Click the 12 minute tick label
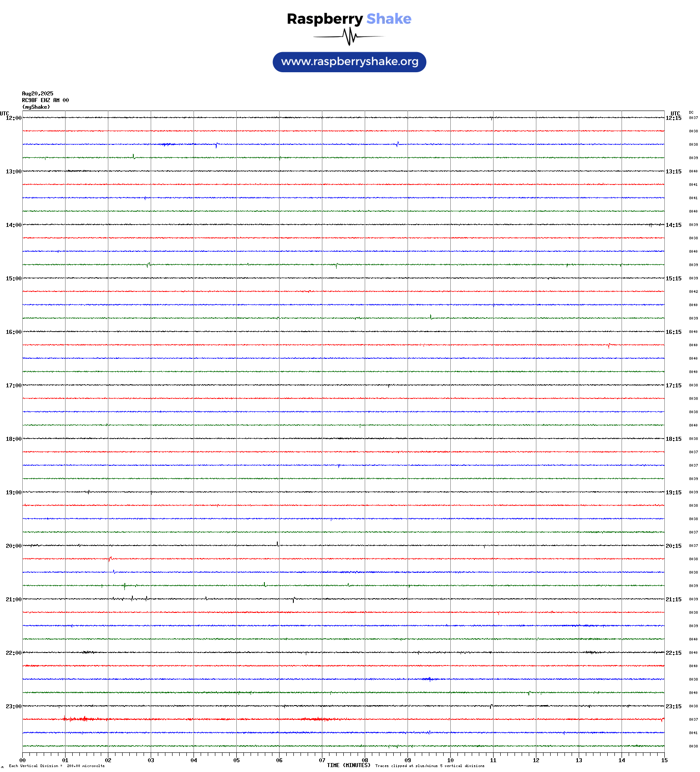The height and width of the screenshot is (772, 700). coord(536,760)
